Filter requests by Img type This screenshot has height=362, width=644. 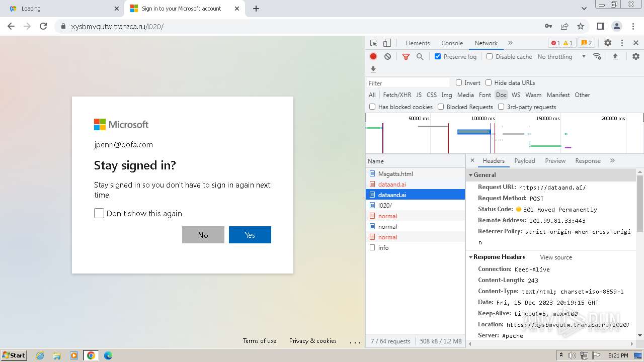tap(447, 95)
